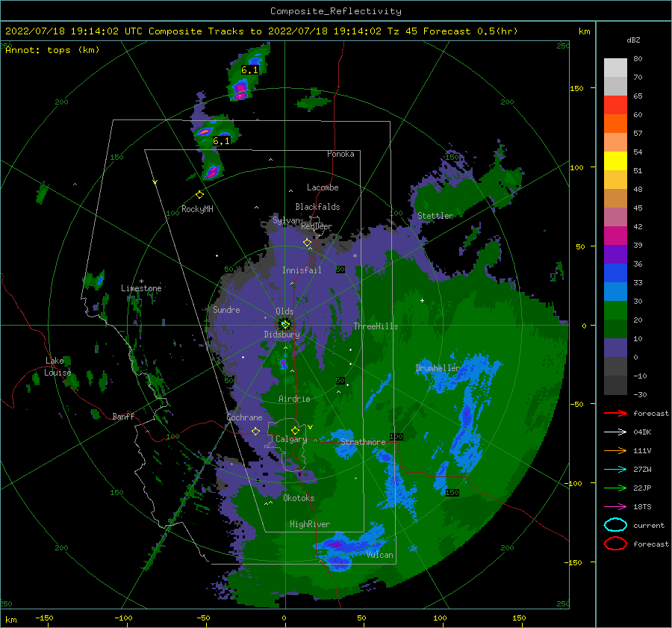Screen dimensions: 672x628
Task: Select the cyan 'current' ellipse legend icon
Action: click(x=615, y=525)
